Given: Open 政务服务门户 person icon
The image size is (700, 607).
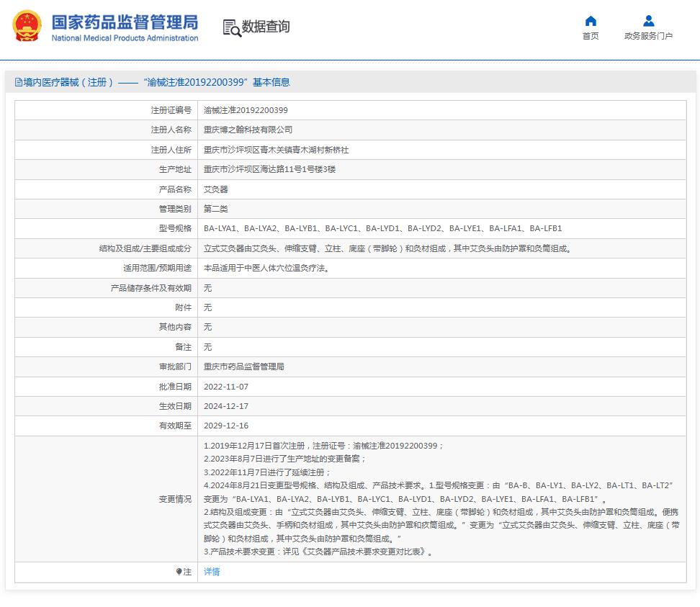Looking at the screenshot, I should click(x=648, y=21).
